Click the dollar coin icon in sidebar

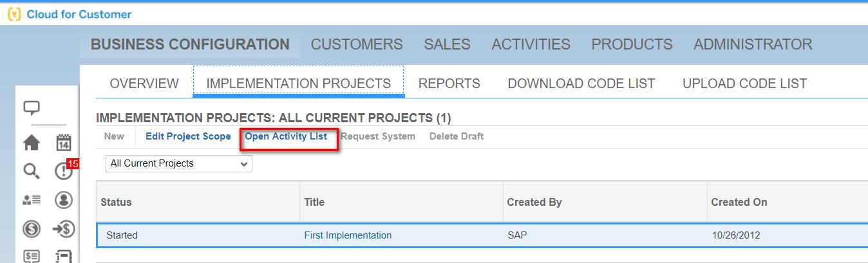32,229
